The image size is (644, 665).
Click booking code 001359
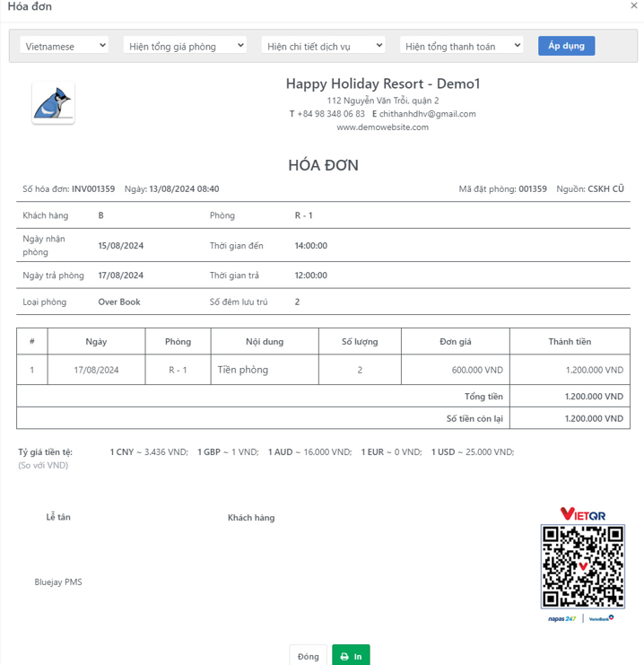[x=533, y=188]
